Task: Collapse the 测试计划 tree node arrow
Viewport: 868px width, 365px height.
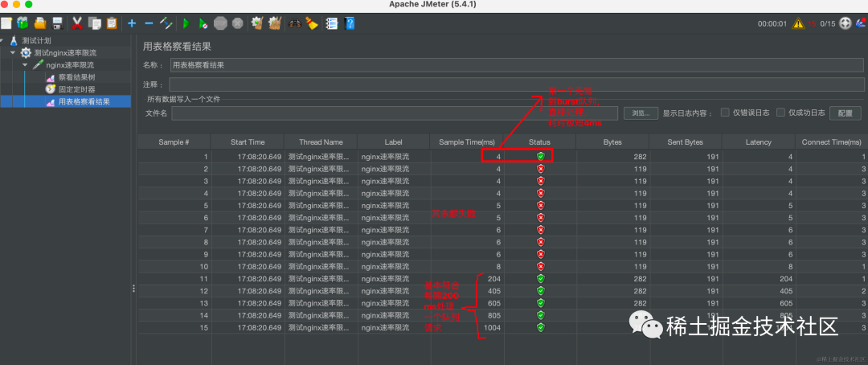Action: click(2, 41)
